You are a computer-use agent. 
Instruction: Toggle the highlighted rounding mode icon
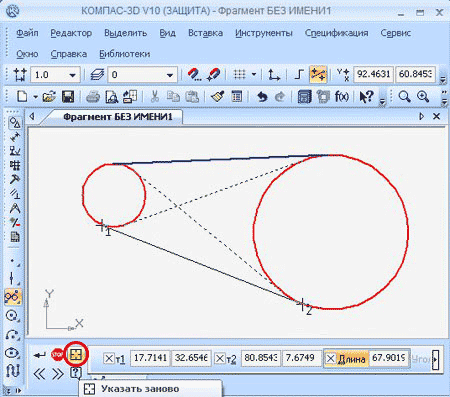318,74
